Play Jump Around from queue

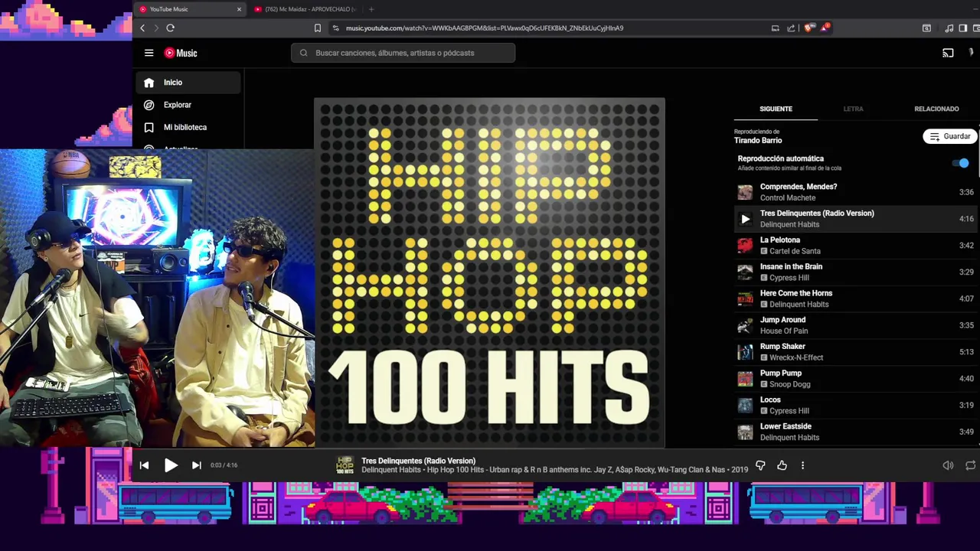click(856, 325)
